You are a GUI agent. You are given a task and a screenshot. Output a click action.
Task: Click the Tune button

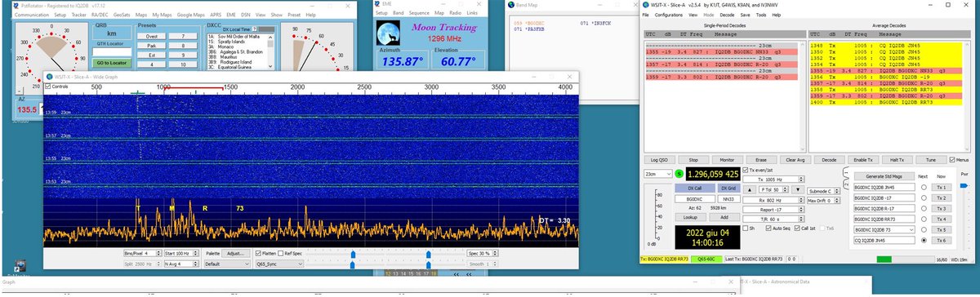[x=931, y=160]
